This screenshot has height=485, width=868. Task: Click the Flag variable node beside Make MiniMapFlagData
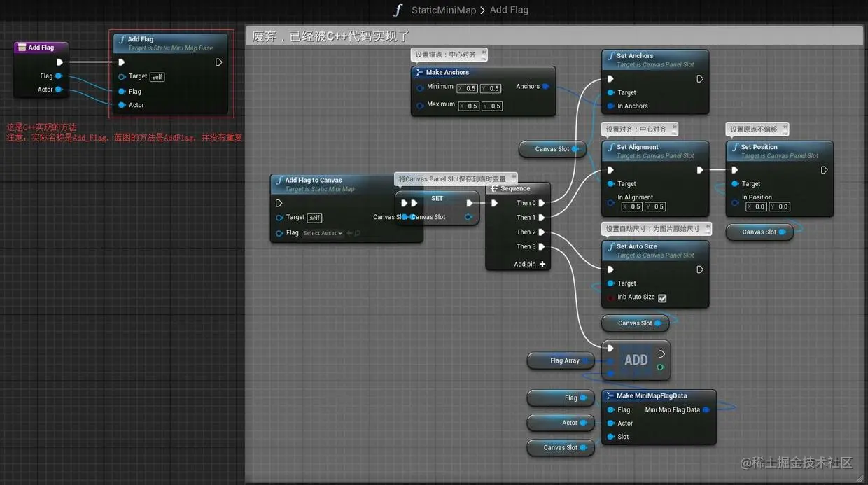[561, 398]
